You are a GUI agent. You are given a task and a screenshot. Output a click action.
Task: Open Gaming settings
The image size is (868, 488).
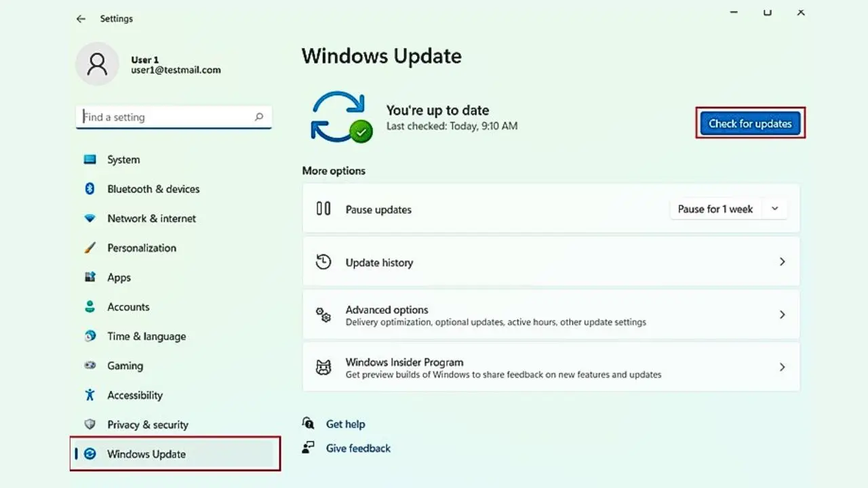pos(174,365)
